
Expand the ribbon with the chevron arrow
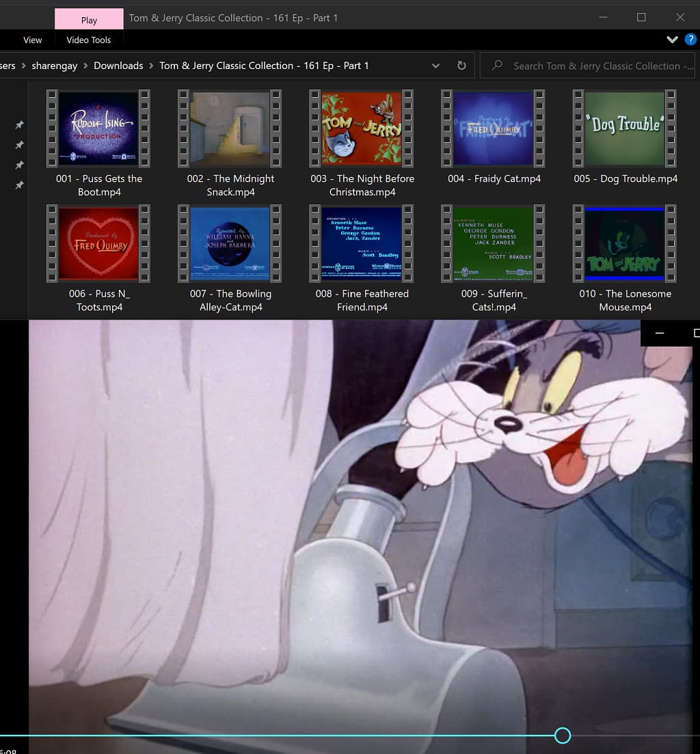(672, 40)
